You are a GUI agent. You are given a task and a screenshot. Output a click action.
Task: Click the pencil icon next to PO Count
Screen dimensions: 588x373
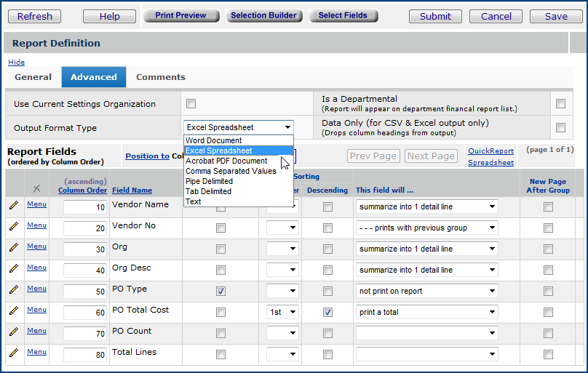[x=14, y=332]
